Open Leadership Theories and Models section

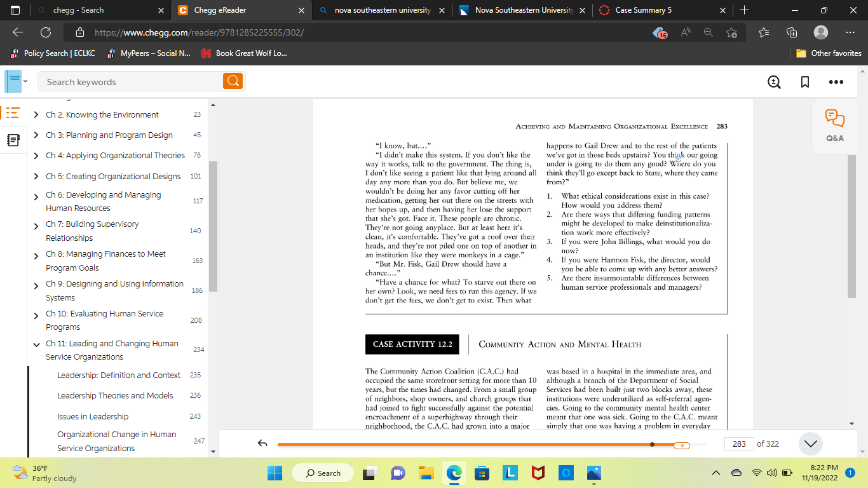(x=115, y=395)
